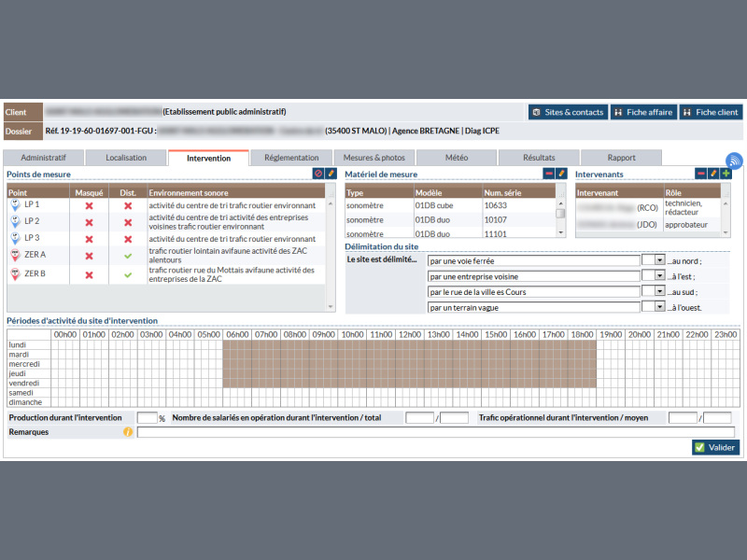
Task: Open the Résultats tab
Action: click(x=539, y=158)
